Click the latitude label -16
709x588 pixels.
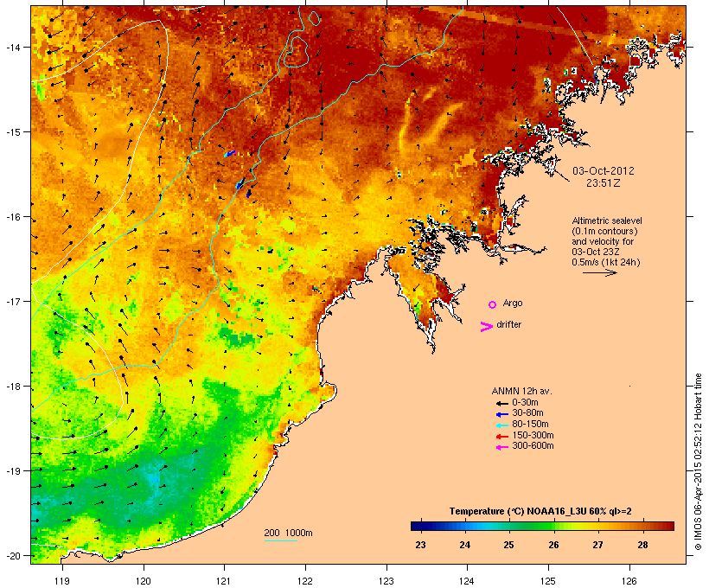[12, 217]
